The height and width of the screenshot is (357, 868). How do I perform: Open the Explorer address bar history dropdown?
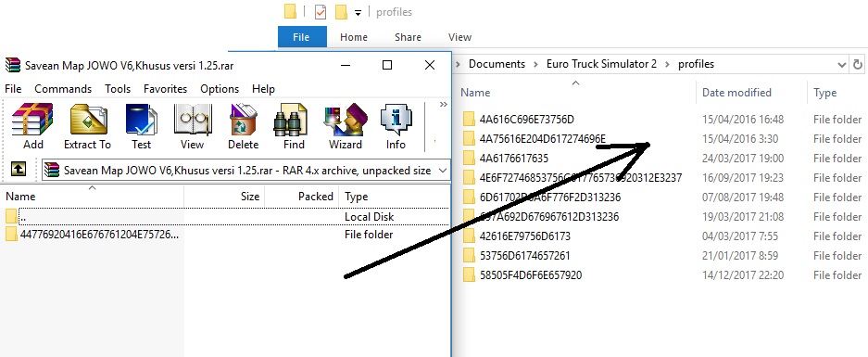pos(841,64)
